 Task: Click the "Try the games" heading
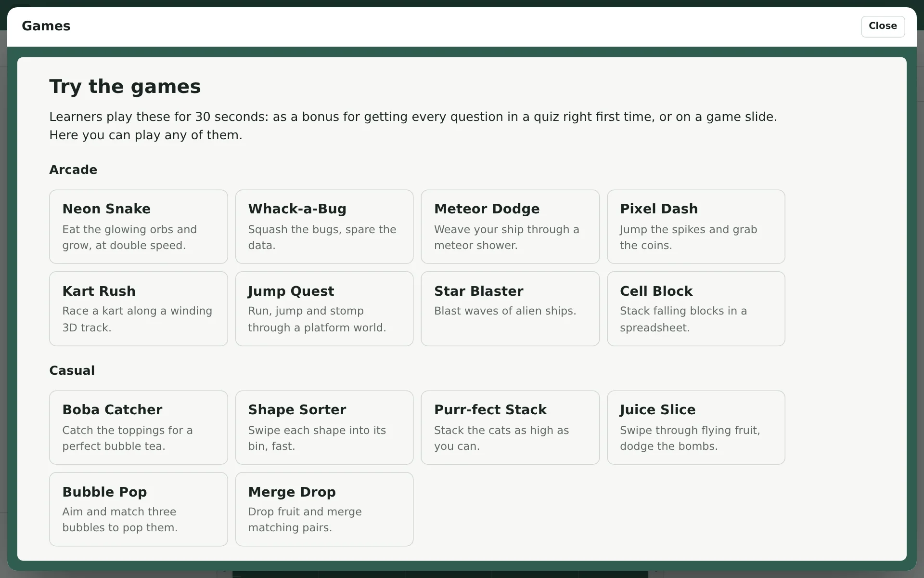click(x=125, y=87)
